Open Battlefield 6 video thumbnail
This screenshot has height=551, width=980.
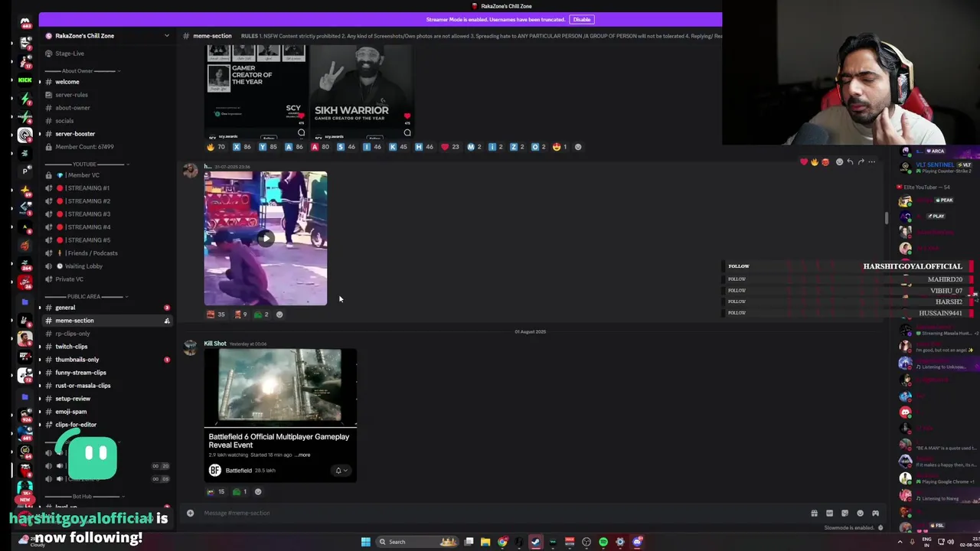[280, 386]
